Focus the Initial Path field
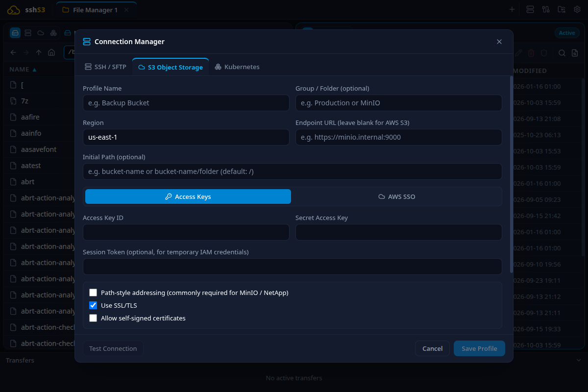The width and height of the screenshot is (588, 392). click(293, 171)
